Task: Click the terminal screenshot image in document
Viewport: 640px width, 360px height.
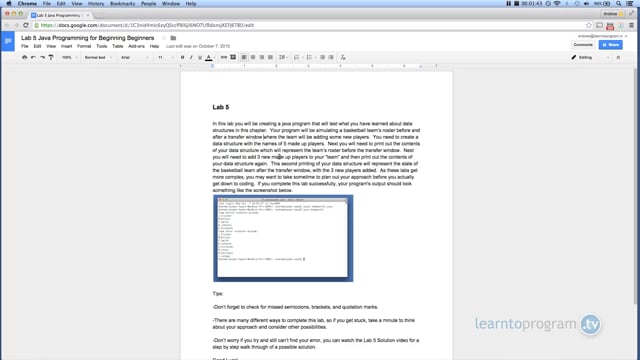Action: click(x=283, y=238)
